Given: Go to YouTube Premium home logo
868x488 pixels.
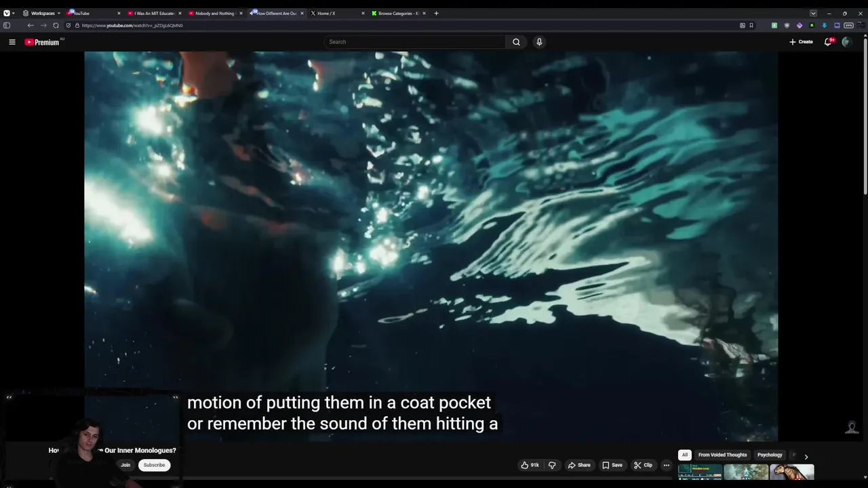Looking at the screenshot, I should (42, 42).
